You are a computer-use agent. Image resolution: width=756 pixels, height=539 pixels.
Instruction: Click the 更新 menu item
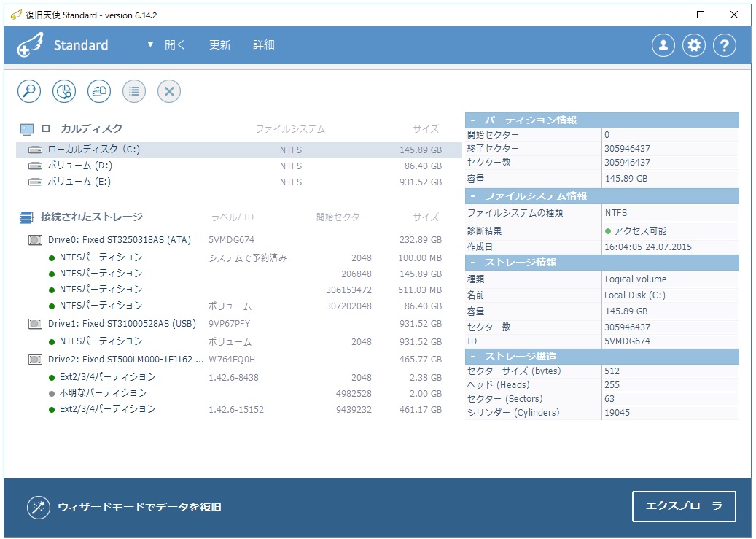220,45
